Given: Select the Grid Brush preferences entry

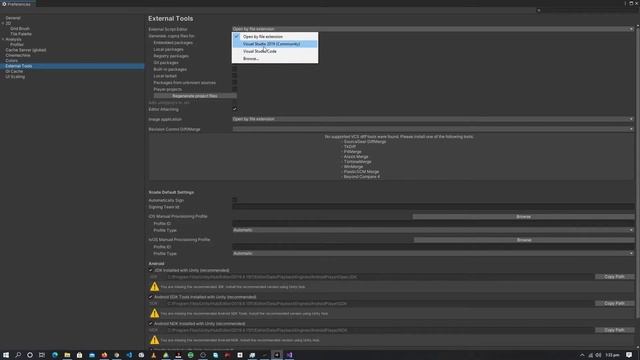Looking at the screenshot, I should [x=20, y=29].
